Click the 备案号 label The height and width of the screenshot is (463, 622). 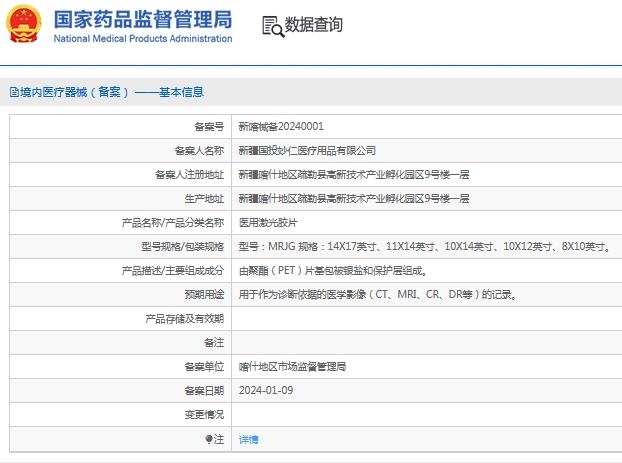(x=209, y=127)
